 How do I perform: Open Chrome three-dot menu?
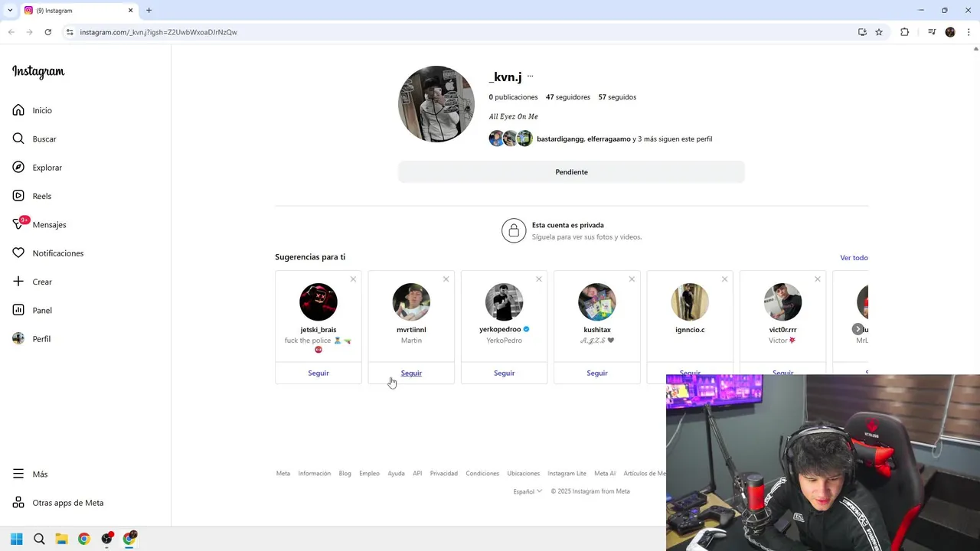coord(969,32)
